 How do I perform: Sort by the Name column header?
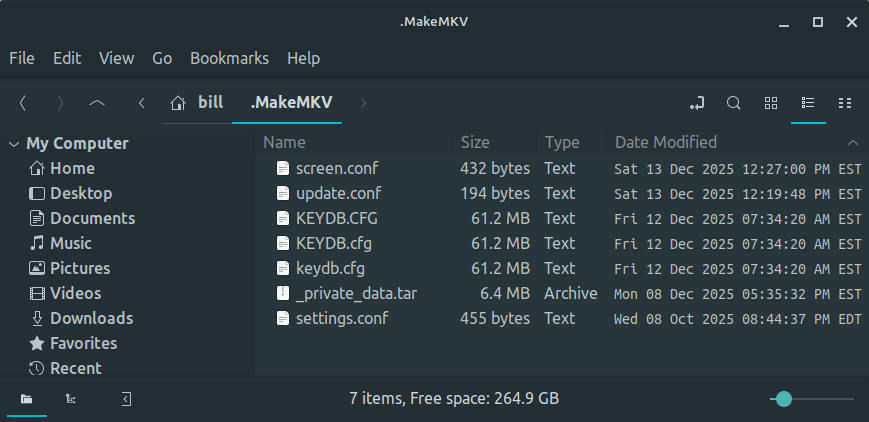click(x=354, y=143)
